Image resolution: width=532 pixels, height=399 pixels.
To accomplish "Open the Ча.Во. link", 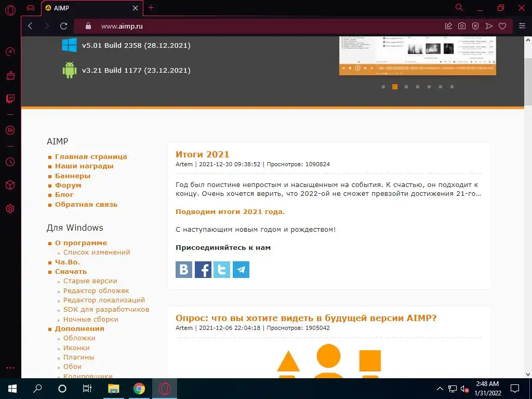I will 68,262.
